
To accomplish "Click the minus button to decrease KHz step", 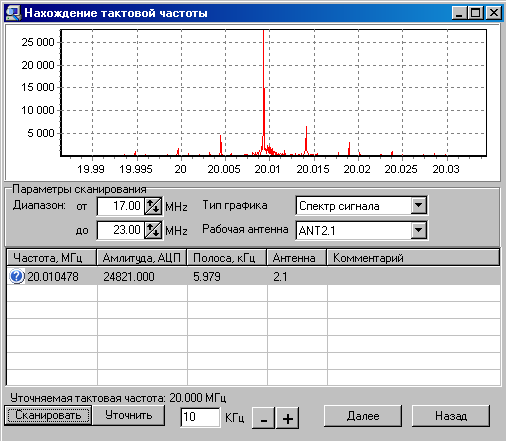I will [x=263, y=417].
